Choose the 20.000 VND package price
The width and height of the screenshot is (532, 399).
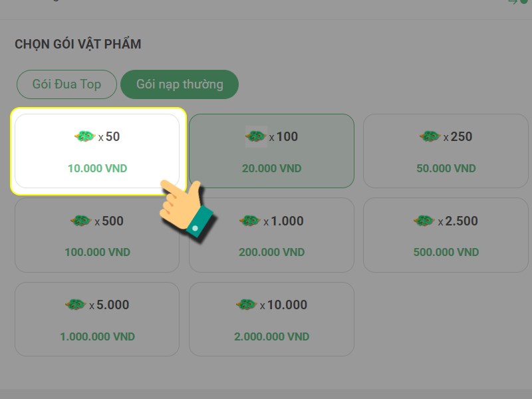(x=271, y=168)
